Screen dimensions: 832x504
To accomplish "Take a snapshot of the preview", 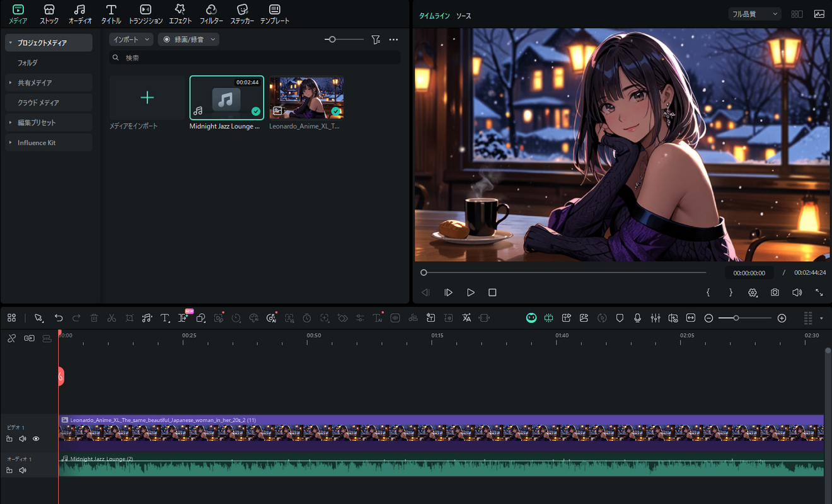I will [775, 292].
